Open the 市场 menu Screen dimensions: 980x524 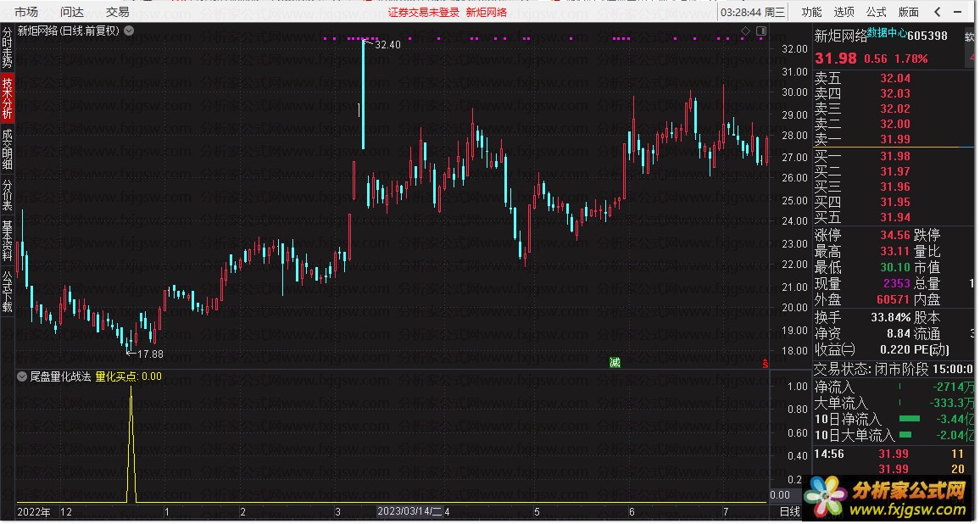pos(25,12)
